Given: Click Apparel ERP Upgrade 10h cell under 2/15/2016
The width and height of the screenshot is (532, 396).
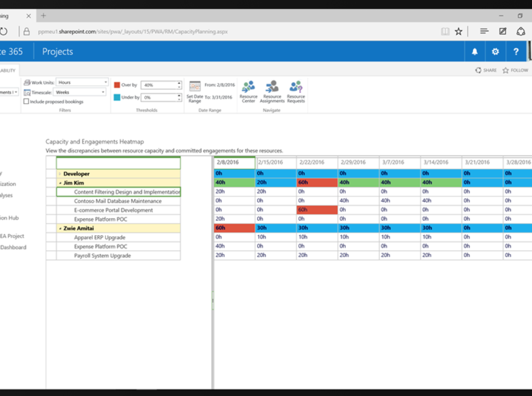Looking at the screenshot, I should (276, 237).
